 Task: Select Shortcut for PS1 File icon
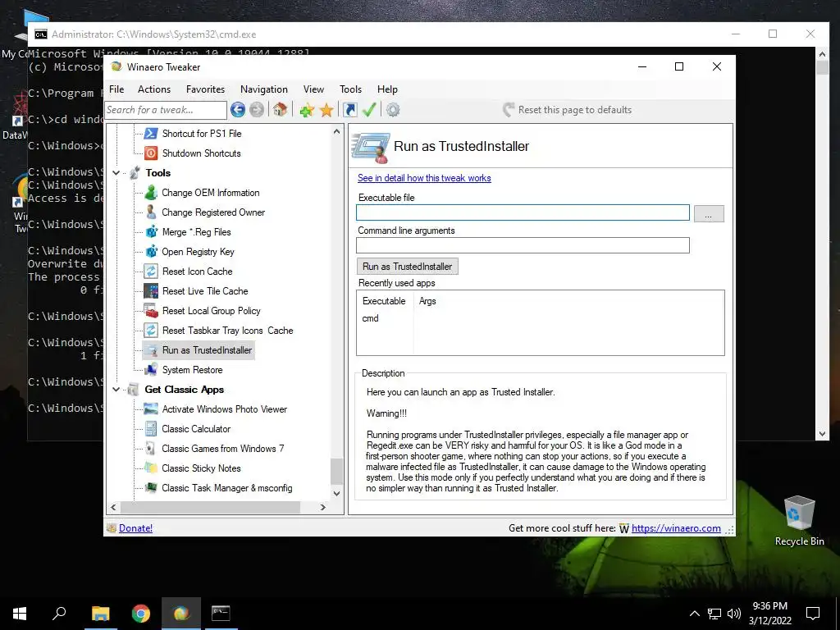coord(151,134)
